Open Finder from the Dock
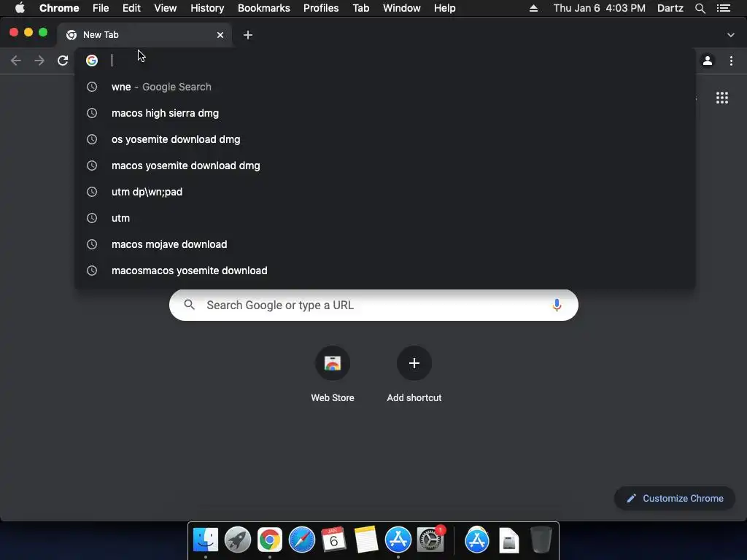The width and height of the screenshot is (747, 560). (x=206, y=540)
